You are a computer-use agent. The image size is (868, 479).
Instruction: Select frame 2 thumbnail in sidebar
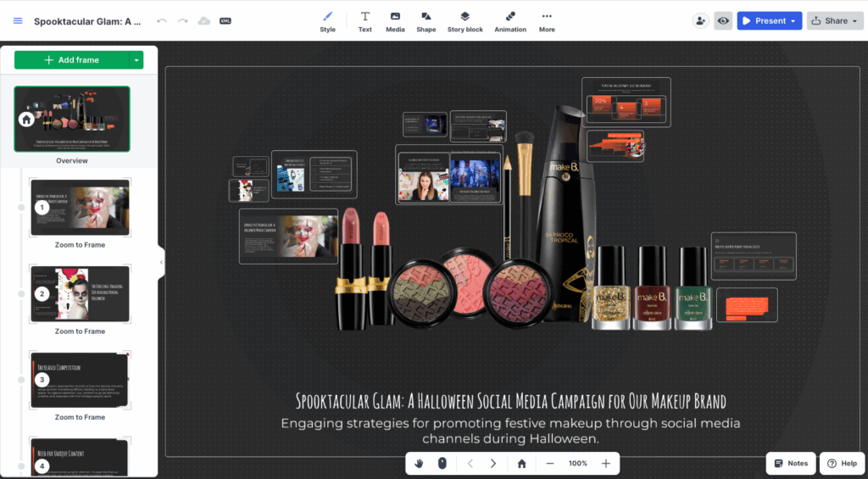coord(80,294)
